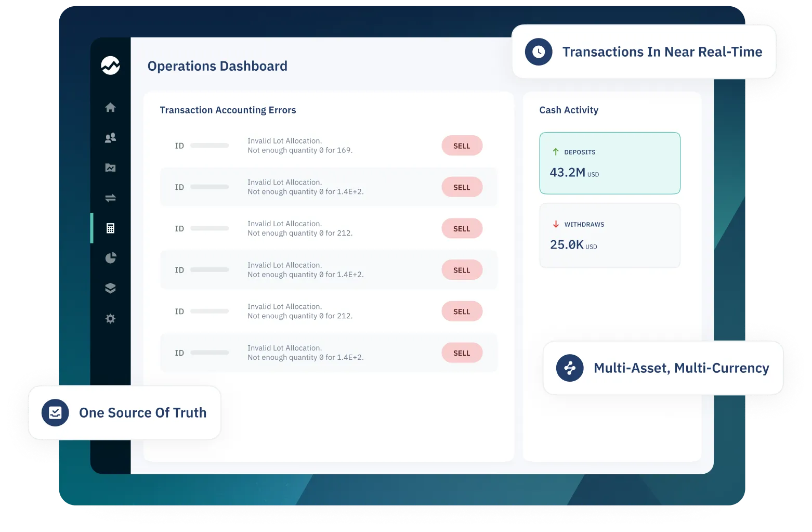Click the 'Transactions In Near Real-Time' label
The height and width of the screenshot is (532, 812).
pos(662,52)
